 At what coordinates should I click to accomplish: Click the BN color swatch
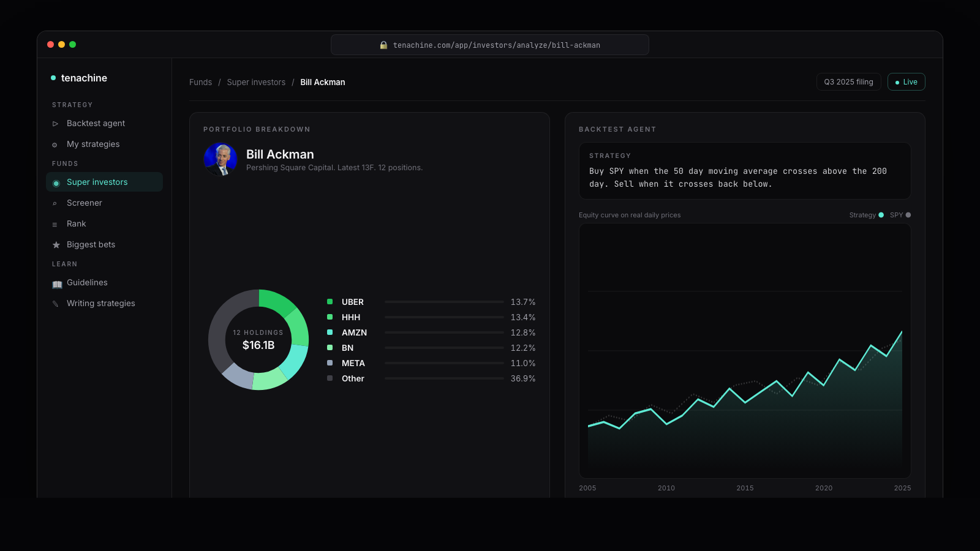(330, 348)
